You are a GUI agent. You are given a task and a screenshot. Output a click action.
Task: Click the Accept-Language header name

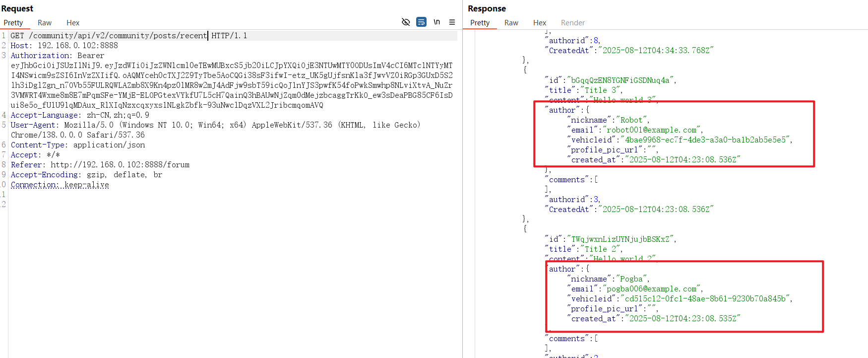tap(44, 115)
